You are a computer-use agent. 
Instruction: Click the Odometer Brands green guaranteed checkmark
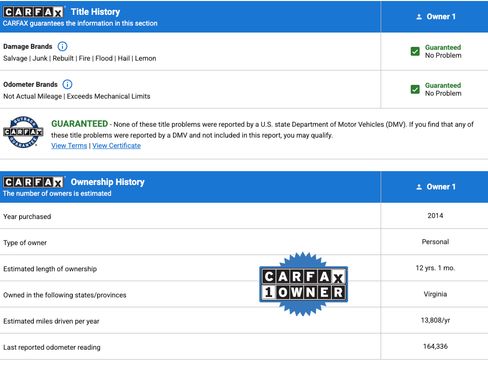(x=415, y=89)
